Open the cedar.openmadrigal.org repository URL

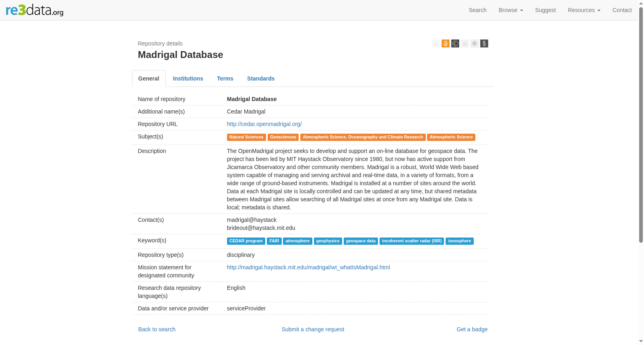coord(264,124)
